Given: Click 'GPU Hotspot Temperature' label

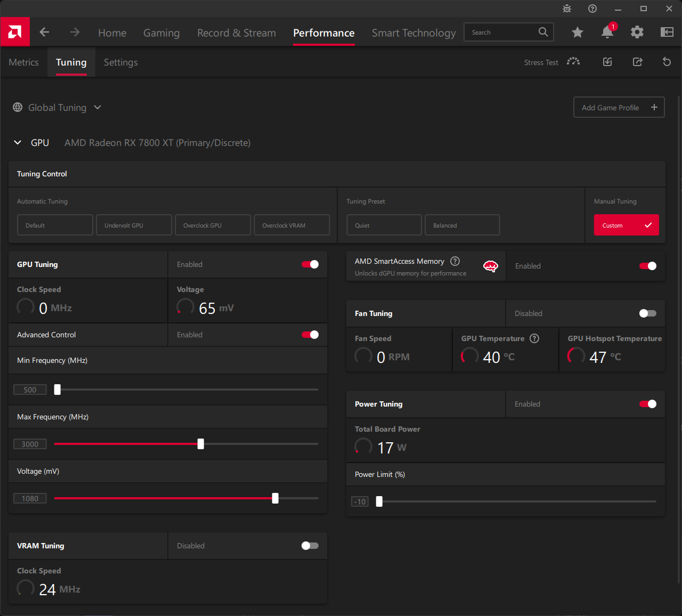Looking at the screenshot, I should coord(615,338).
